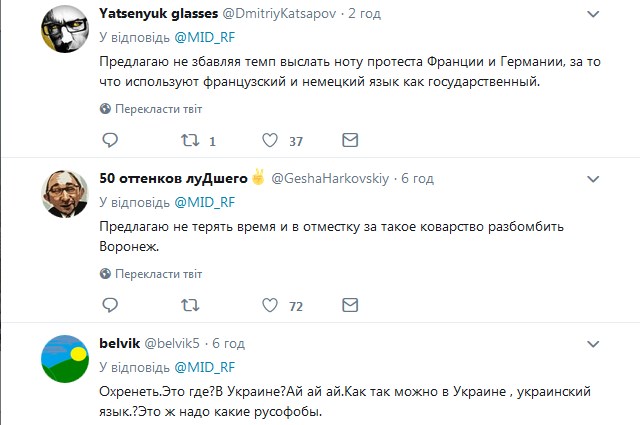
Task: Share Воронеж tweet via message envelope
Action: point(349,306)
